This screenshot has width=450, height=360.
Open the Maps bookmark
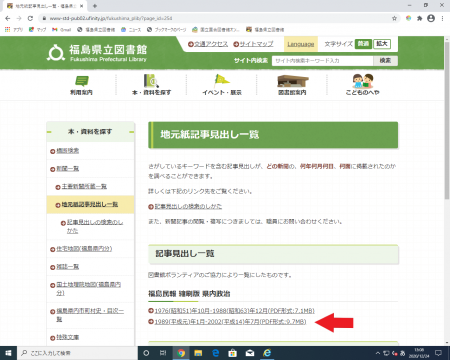[x=37, y=30]
